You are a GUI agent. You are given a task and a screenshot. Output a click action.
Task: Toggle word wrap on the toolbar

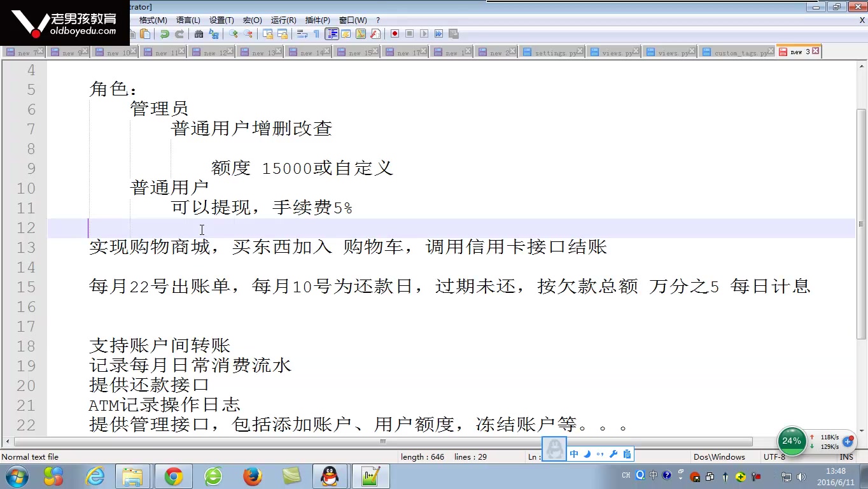(302, 34)
